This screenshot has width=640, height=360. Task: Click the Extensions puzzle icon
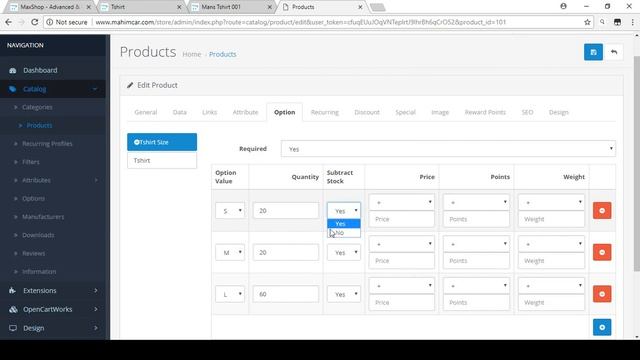(13, 291)
